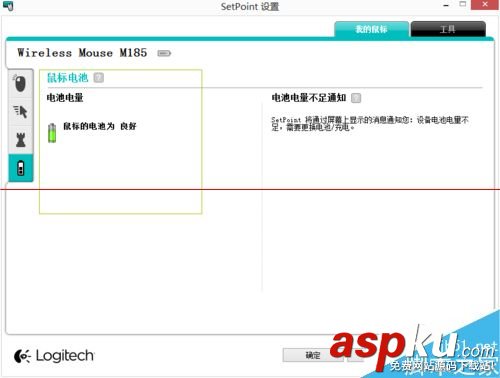Click the SetPoint app icon in title bar
This screenshot has width=500, height=378.
[x=8, y=6]
